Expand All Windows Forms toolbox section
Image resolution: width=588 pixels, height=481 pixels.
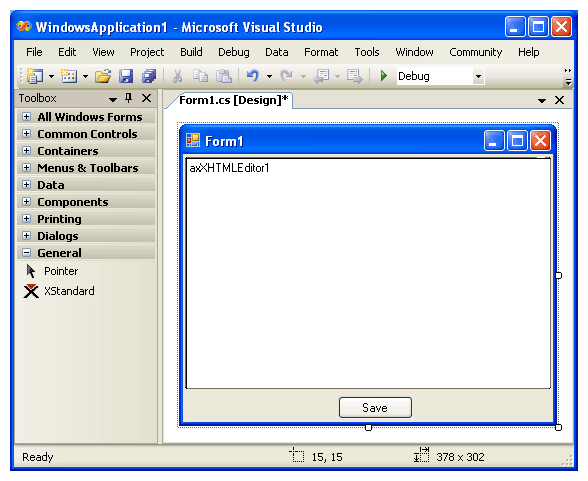pos(86,117)
